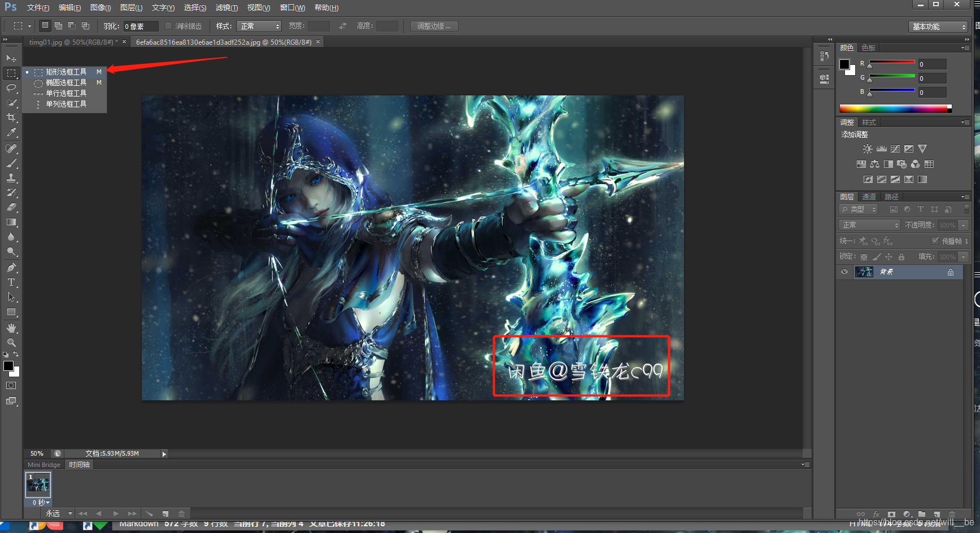Expand the fill slider dropdown arrow
Image resolution: width=980 pixels, height=533 pixels.
[x=963, y=257]
